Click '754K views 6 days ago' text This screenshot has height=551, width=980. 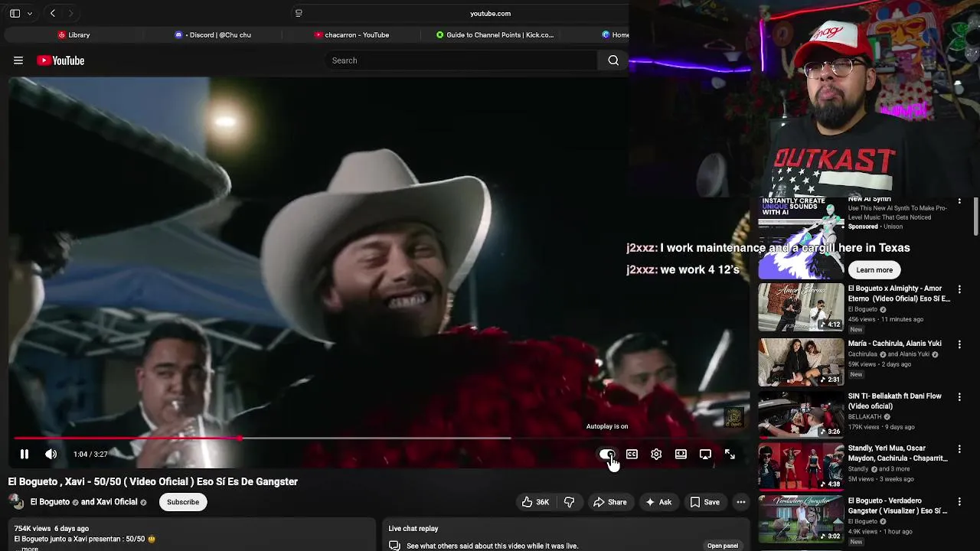tap(51, 529)
